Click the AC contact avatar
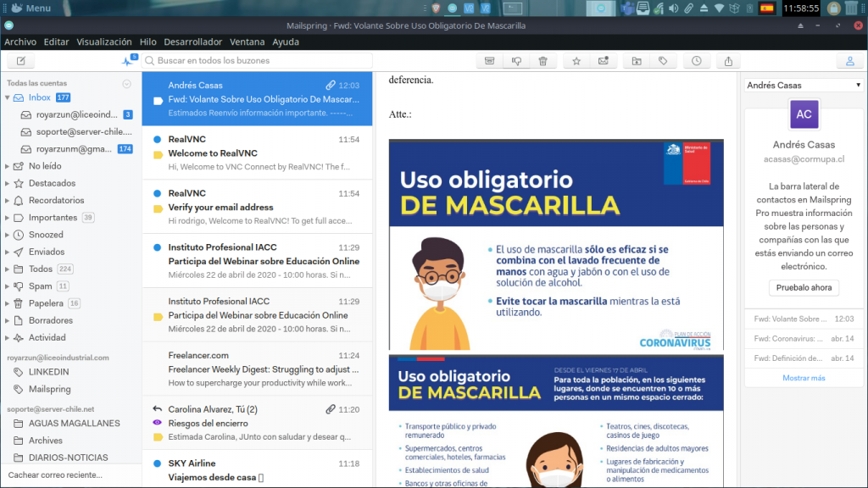The image size is (868, 488). [804, 114]
